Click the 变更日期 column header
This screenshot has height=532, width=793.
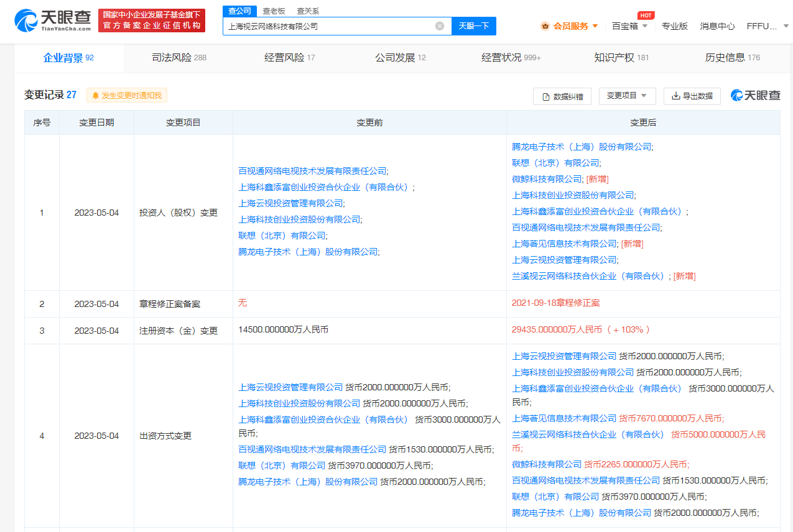pyautogui.click(x=96, y=122)
